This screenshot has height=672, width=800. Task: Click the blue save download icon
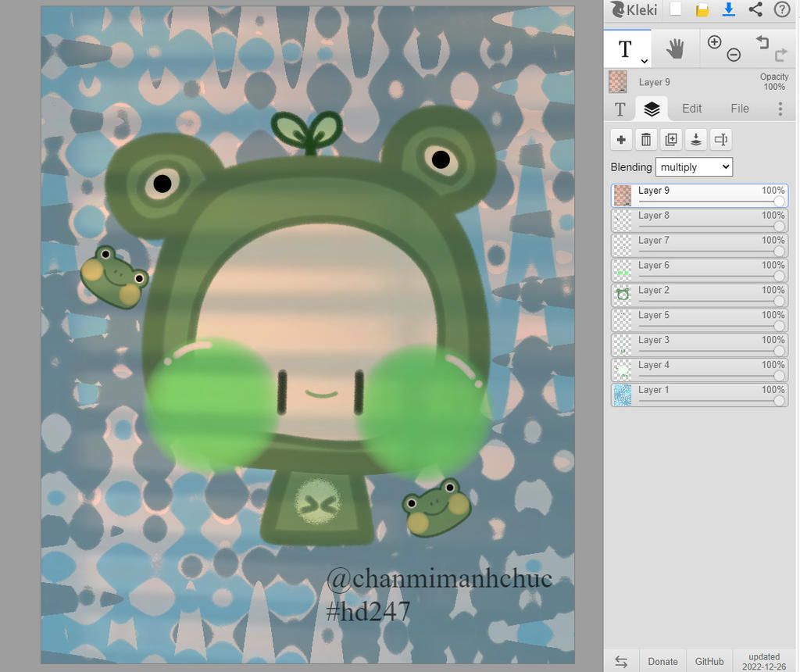[729, 9]
